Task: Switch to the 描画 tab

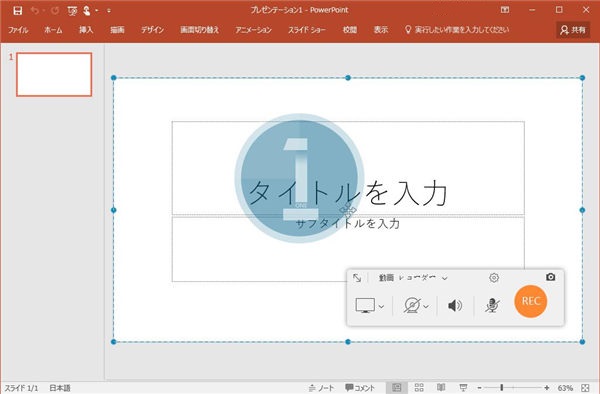Action: (117, 30)
